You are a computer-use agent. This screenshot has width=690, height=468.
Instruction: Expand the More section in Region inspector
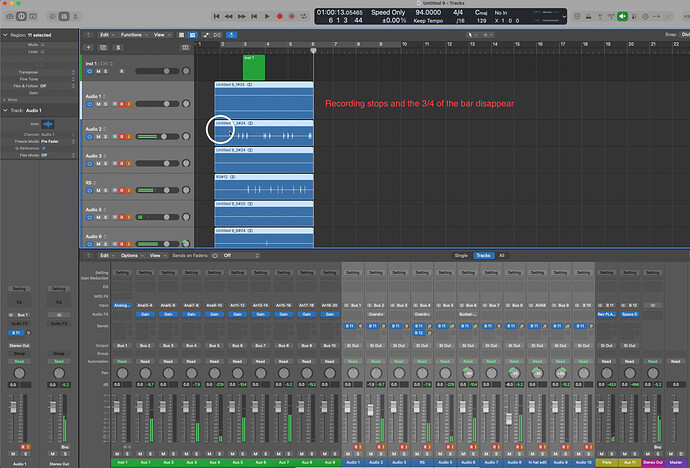point(4,100)
